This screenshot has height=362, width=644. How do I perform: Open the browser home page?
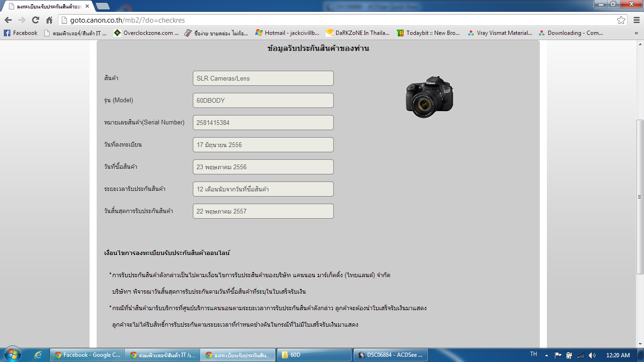(x=49, y=20)
